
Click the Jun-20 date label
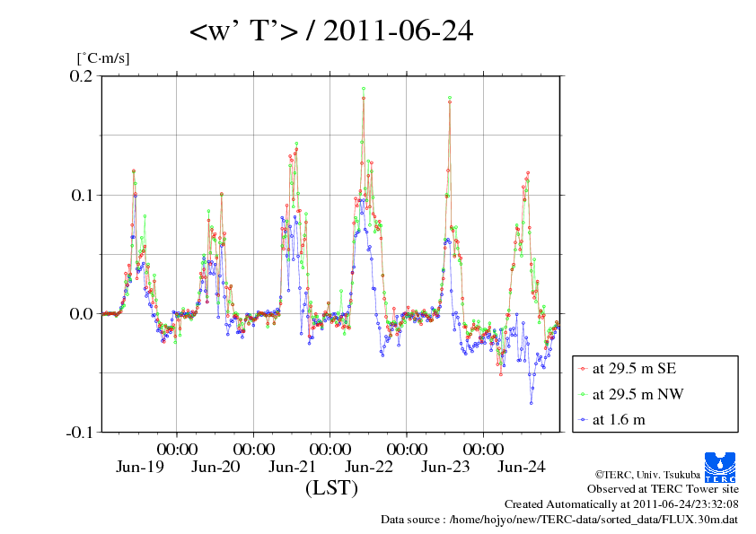(x=215, y=467)
